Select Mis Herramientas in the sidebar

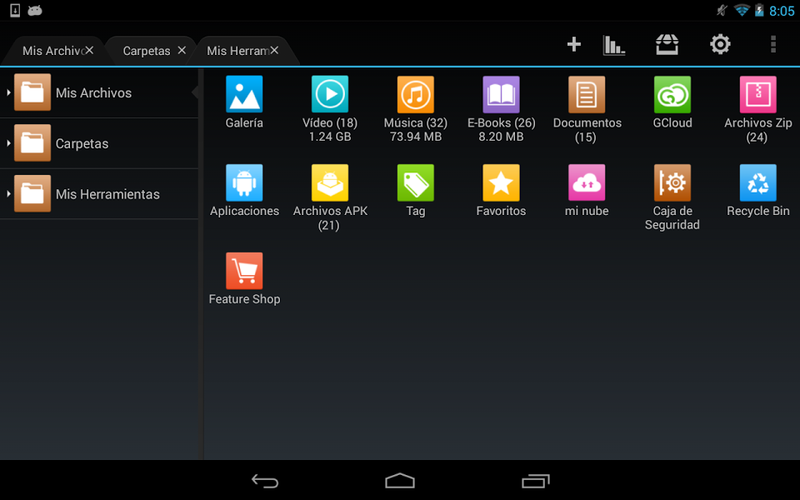pos(99,194)
